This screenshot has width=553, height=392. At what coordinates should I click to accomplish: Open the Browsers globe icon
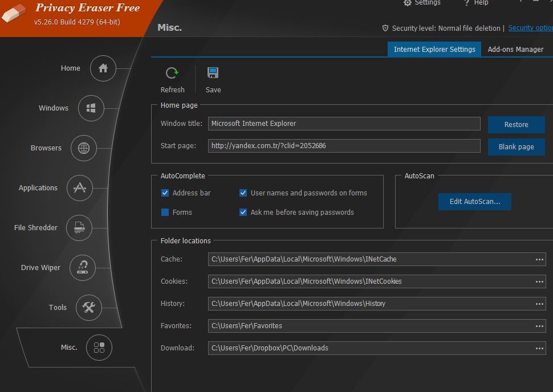tap(84, 148)
